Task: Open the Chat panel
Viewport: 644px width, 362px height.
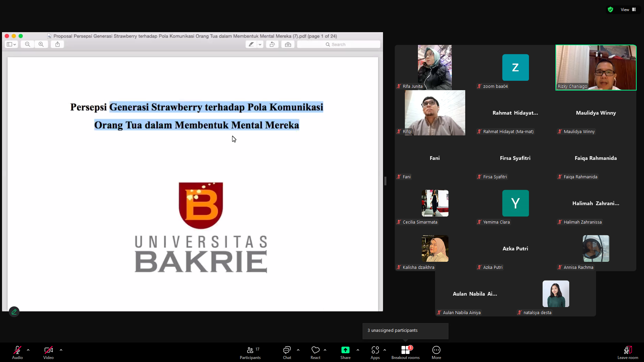Action: coord(287,352)
